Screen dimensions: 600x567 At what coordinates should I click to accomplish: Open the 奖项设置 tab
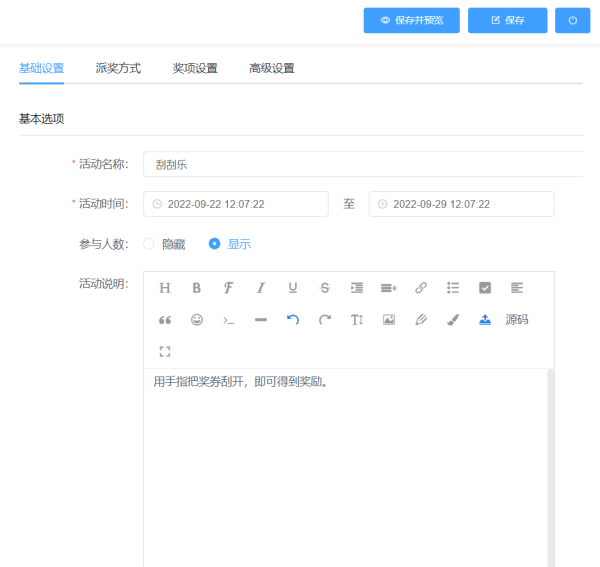point(195,68)
